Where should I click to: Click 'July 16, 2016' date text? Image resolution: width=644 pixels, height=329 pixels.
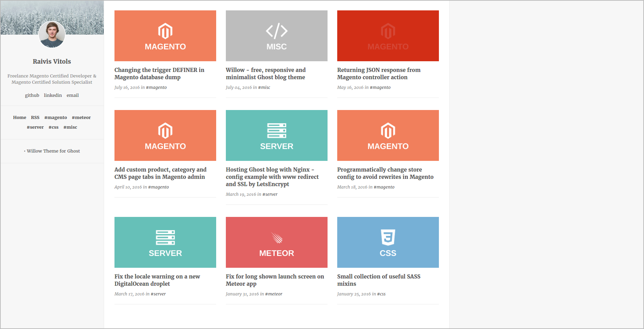[x=127, y=88]
